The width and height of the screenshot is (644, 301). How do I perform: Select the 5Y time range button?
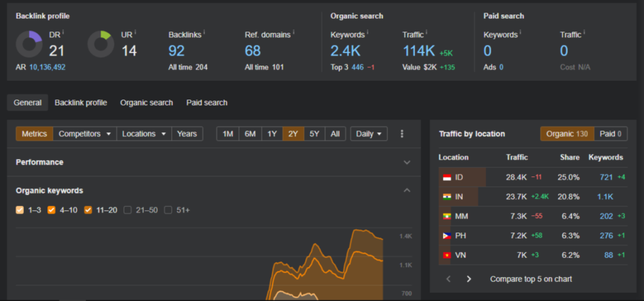click(x=314, y=133)
